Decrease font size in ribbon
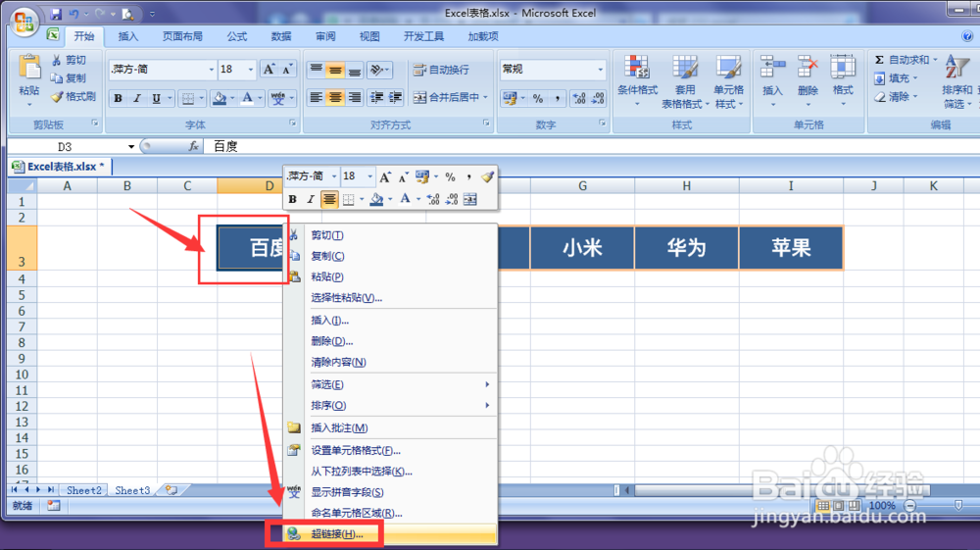 pyautogui.click(x=287, y=70)
